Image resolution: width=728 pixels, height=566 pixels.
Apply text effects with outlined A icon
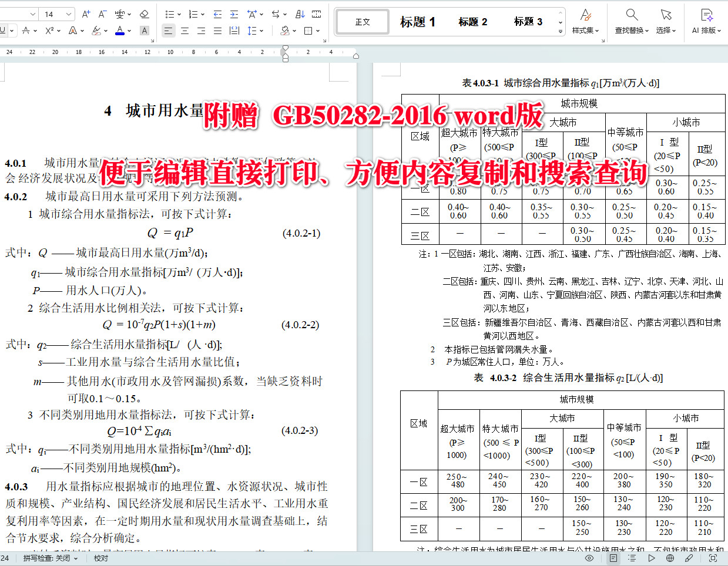(73, 31)
